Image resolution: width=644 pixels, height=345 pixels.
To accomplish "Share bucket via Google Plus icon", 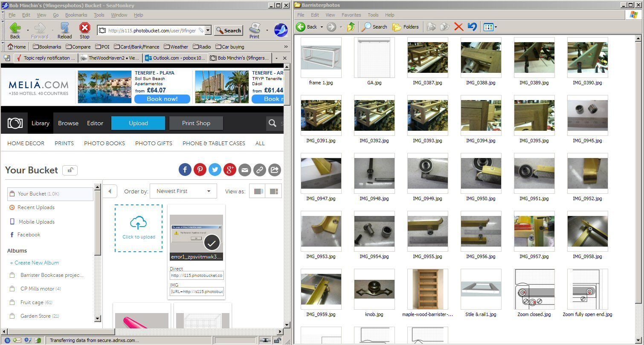I will [x=230, y=170].
